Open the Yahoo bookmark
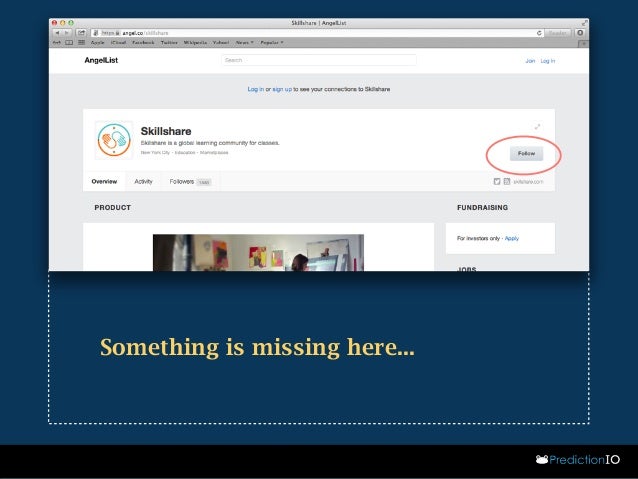 [221, 42]
